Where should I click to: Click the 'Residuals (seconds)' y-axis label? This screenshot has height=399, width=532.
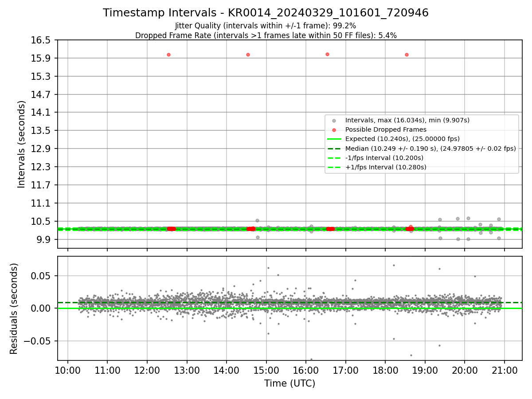coord(14,309)
